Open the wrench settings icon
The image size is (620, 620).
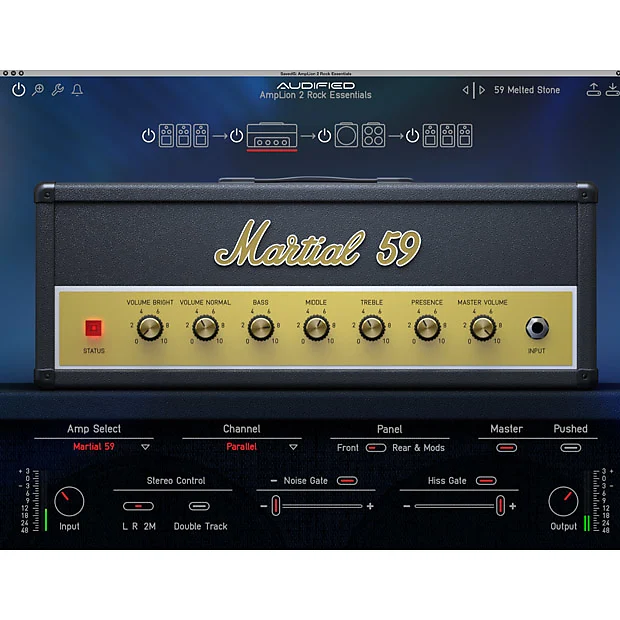click(57, 90)
